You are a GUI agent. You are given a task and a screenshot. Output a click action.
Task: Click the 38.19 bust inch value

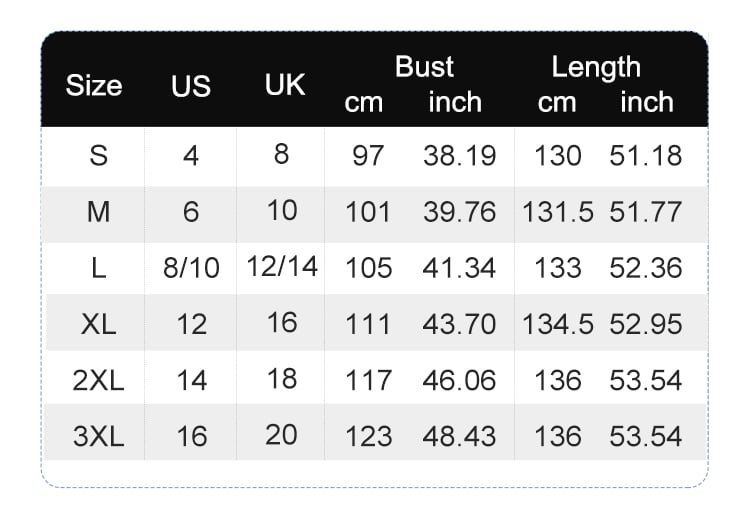[460, 155]
